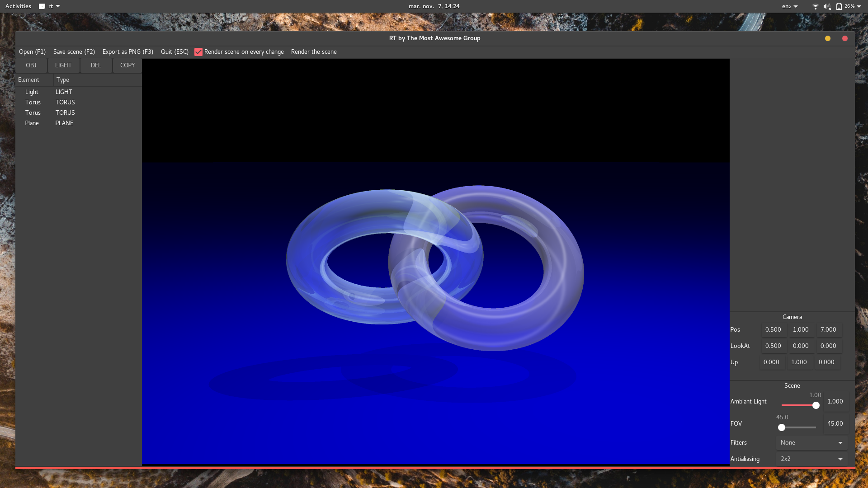Click the rt app icon in top bar
Viewport: 868px width, 488px height.
pos(42,6)
